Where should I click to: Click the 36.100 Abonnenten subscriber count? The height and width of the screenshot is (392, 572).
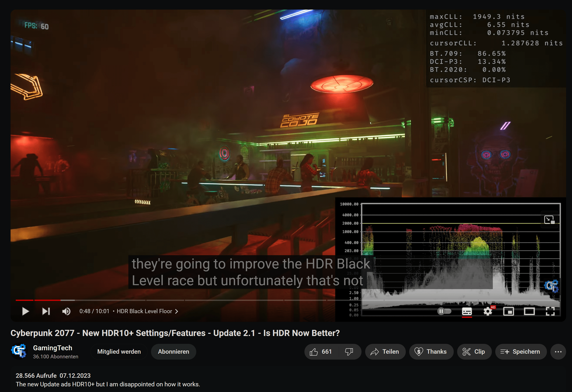[56, 356]
